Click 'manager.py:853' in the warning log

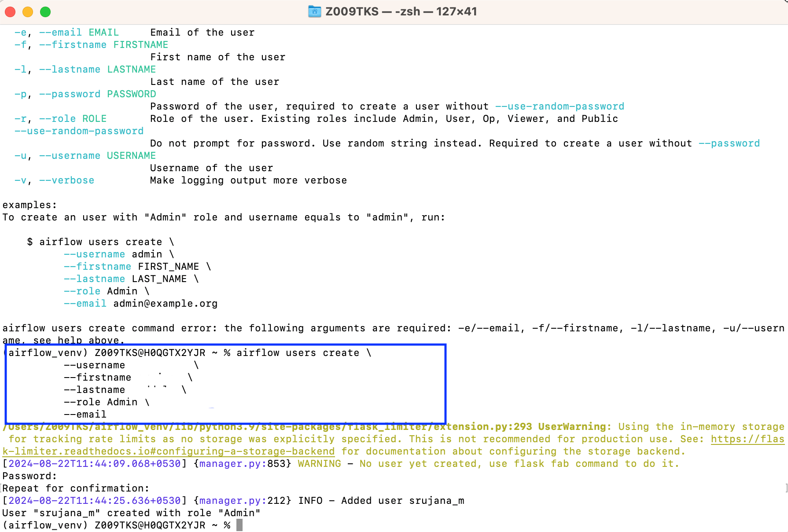click(x=242, y=464)
